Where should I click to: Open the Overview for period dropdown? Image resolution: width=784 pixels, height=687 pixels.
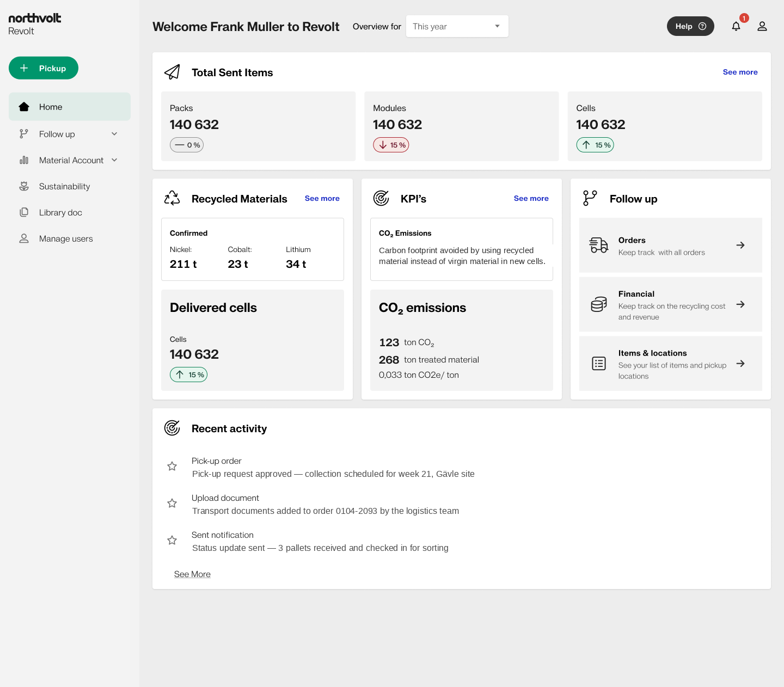457,26
